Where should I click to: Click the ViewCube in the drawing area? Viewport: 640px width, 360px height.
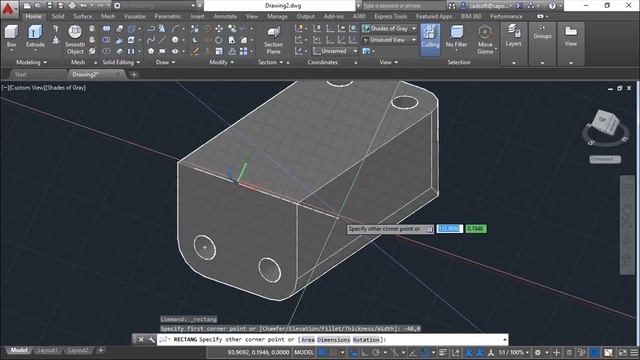tap(605, 123)
